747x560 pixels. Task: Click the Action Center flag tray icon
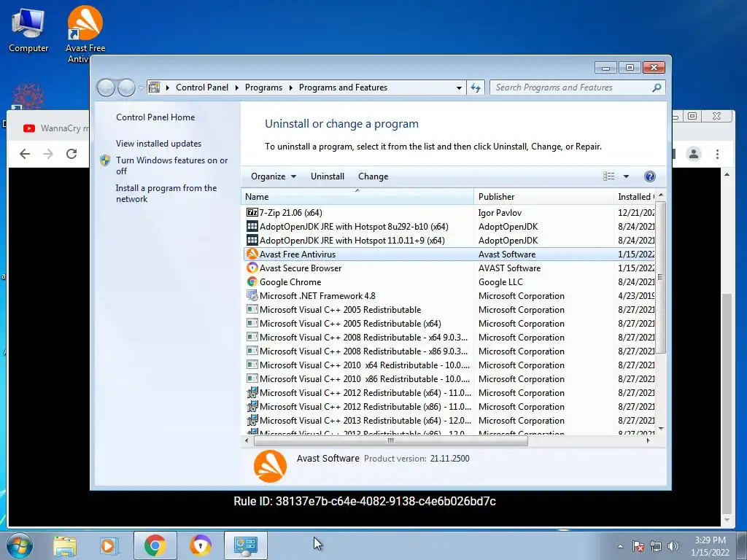pos(638,546)
